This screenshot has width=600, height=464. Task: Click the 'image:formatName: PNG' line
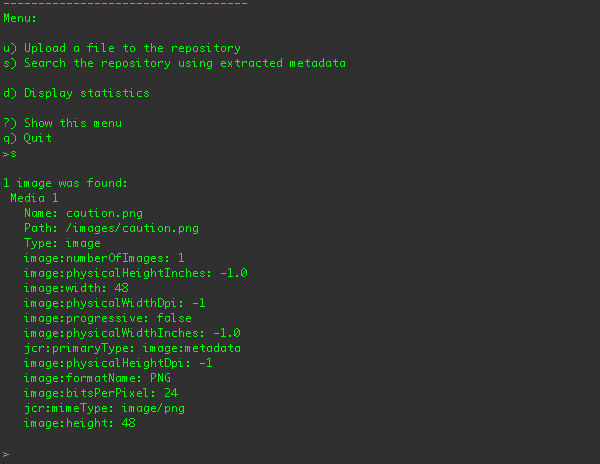[x=98, y=378]
